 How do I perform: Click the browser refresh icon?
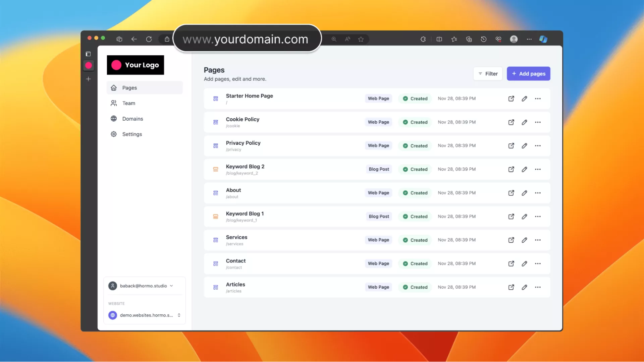[x=149, y=39]
